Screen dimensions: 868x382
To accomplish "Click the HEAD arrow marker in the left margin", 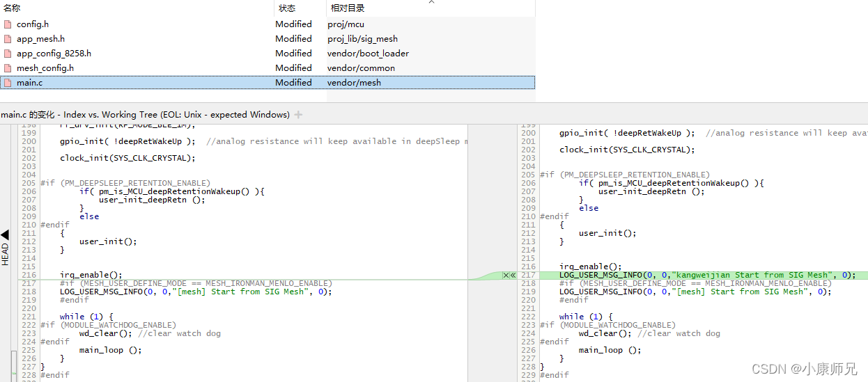I will point(5,235).
